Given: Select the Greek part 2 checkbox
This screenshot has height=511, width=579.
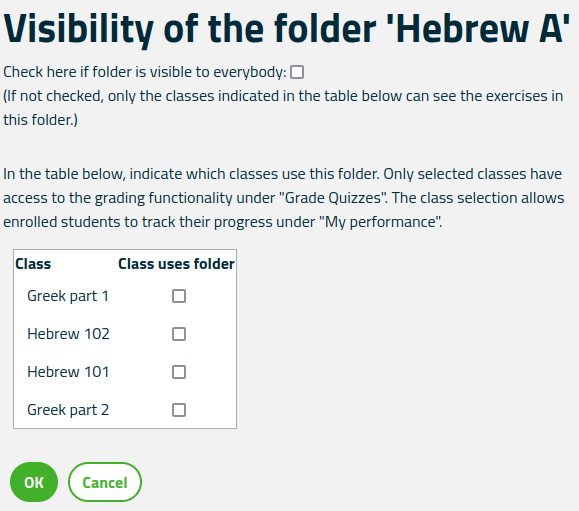Looking at the screenshot, I should 179,410.
